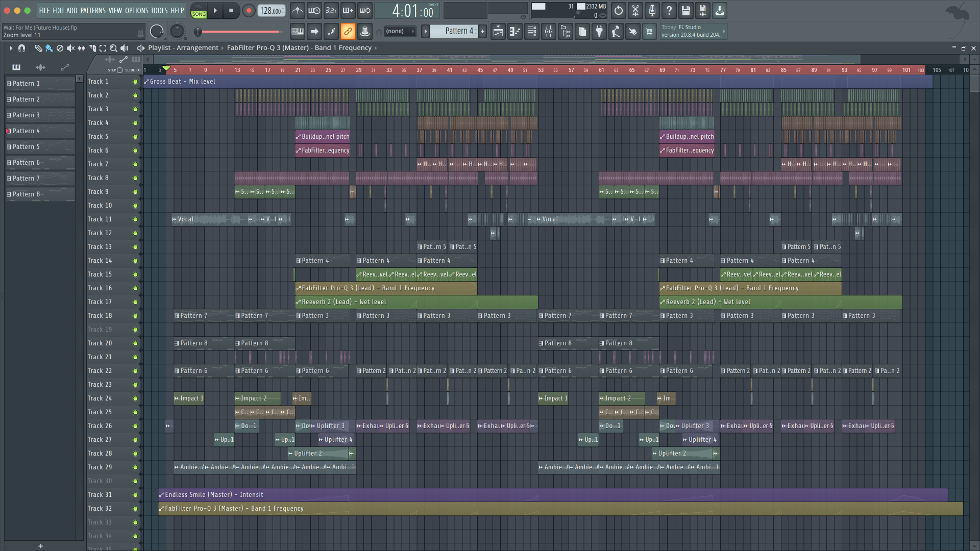Toggle countdown before recording icon
Image resolution: width=980 pixels, height=551 pixels.
pyautogui.click(x=331, y=10)
